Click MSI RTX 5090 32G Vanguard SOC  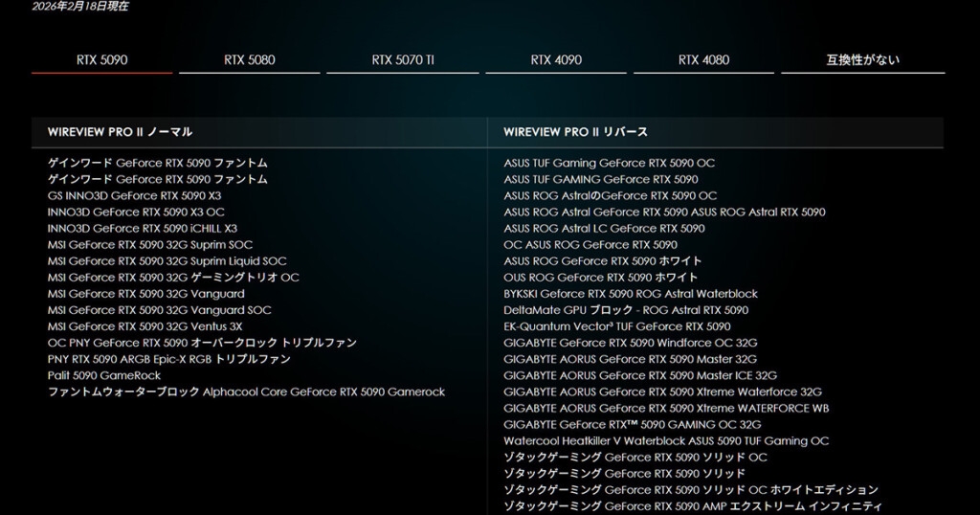tap(160, 310)
